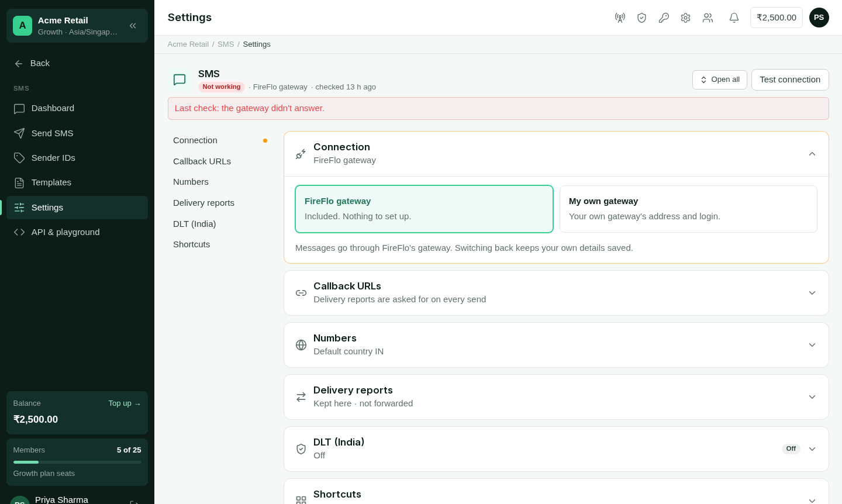Select Settings sidebar item
Screen dimensions: 842x504
pyautogui.click(x=77, y=208)
